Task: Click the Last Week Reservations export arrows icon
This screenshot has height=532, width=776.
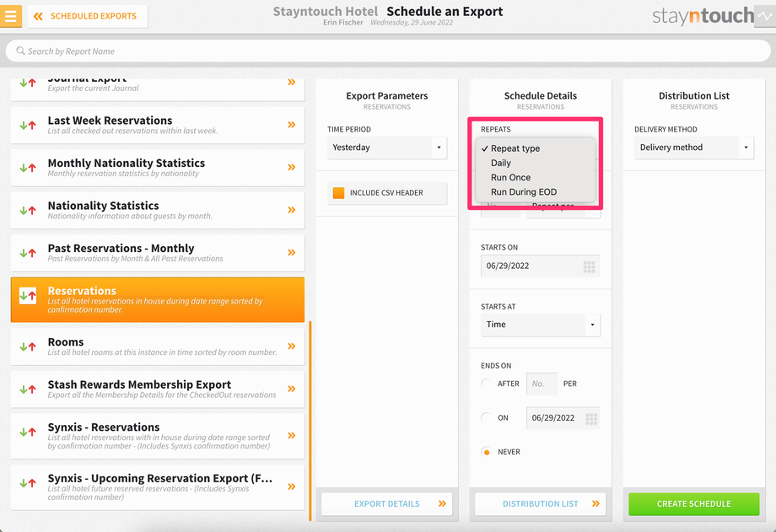Action: (x=28, y=126)
